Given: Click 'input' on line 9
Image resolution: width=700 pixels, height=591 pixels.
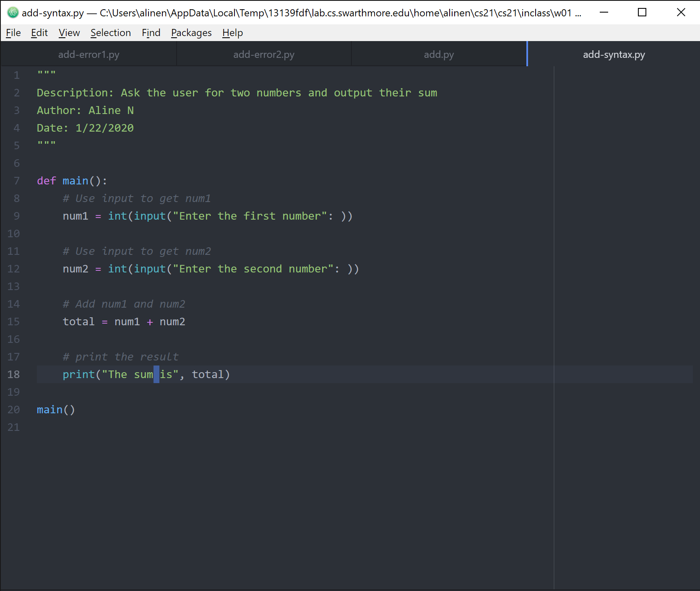Looking at the screenshot, I should pos(150,216).
